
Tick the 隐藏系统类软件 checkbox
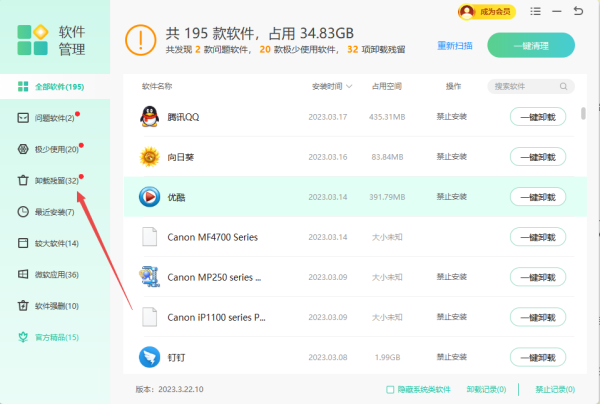(390, 389)
